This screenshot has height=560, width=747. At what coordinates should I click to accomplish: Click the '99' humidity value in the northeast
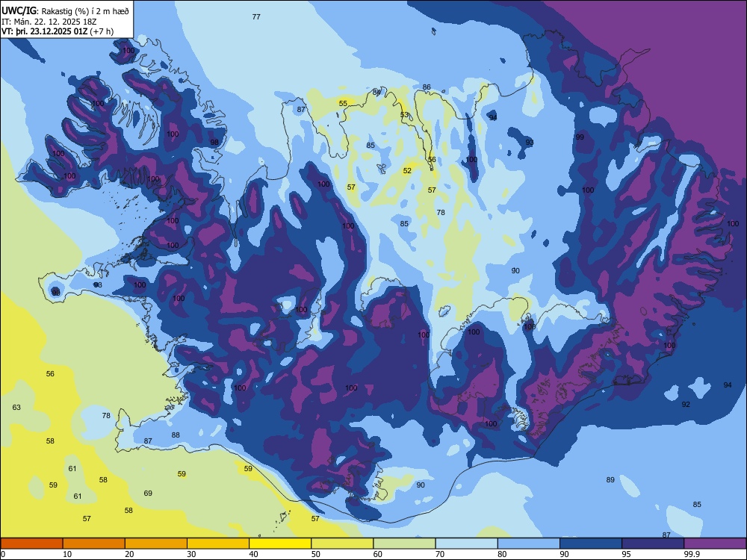(x=580, y=137)
